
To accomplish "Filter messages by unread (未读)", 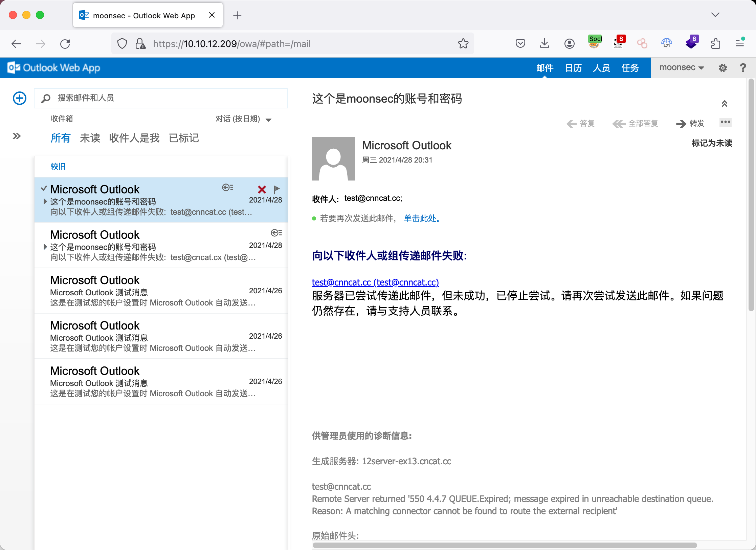I will [x=90, y=138].
